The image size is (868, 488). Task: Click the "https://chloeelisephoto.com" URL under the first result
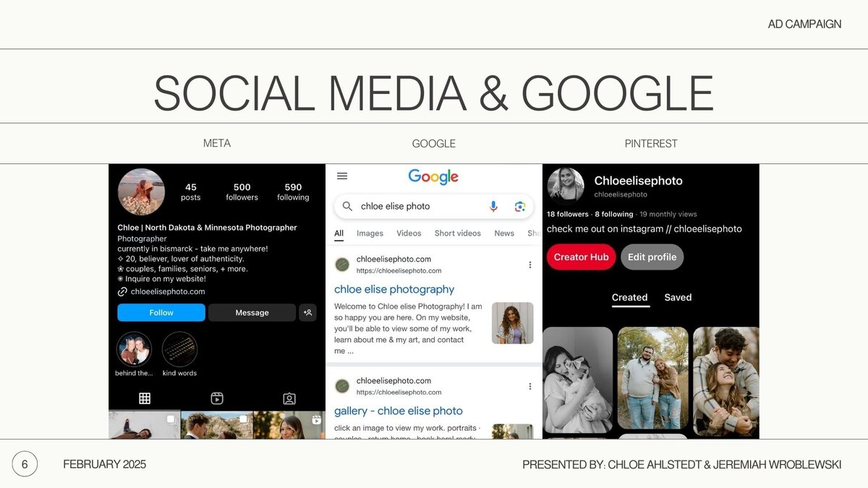399,271
